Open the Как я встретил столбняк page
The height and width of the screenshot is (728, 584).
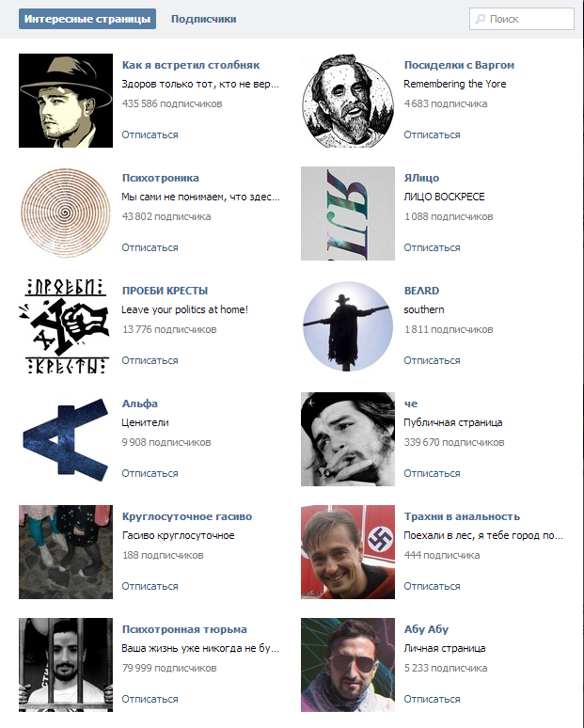point(191,65)
